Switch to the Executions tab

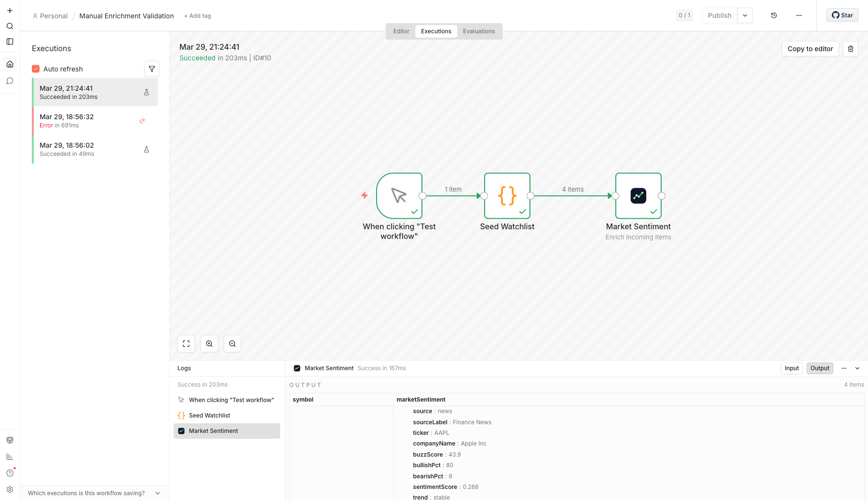pyautogui.click(x=436, y=31)
